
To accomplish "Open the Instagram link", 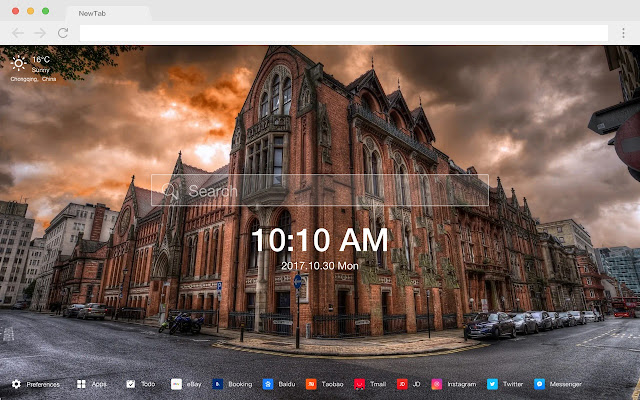I will click(462, 384).
